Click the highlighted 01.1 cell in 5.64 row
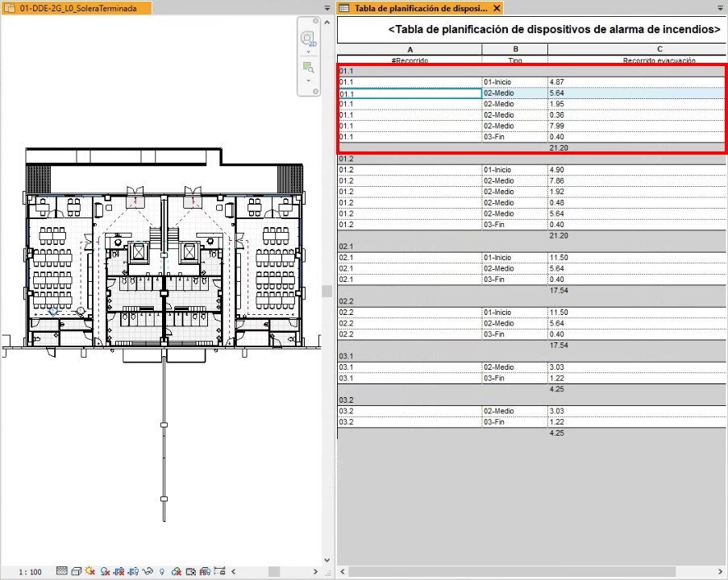 [x=410, y=93]
